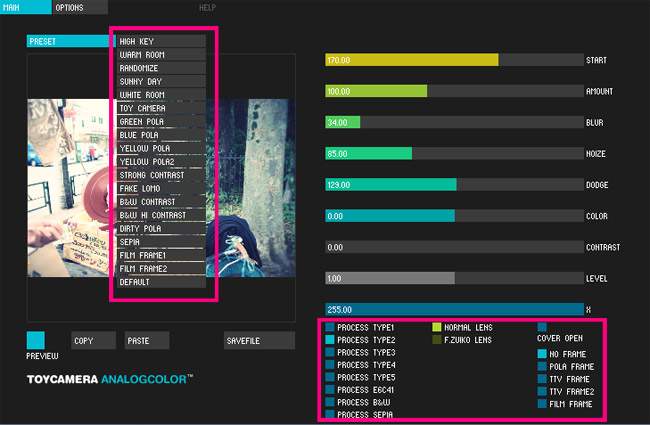Pick the B&W HI CONTRAST preset
The image size is (650, 425).
point(161,215)
